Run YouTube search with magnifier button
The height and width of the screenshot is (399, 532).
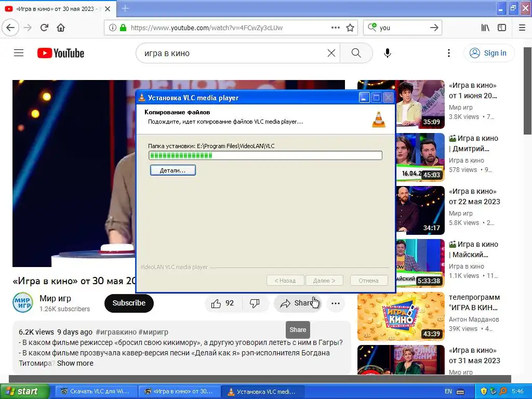(356, 53)
